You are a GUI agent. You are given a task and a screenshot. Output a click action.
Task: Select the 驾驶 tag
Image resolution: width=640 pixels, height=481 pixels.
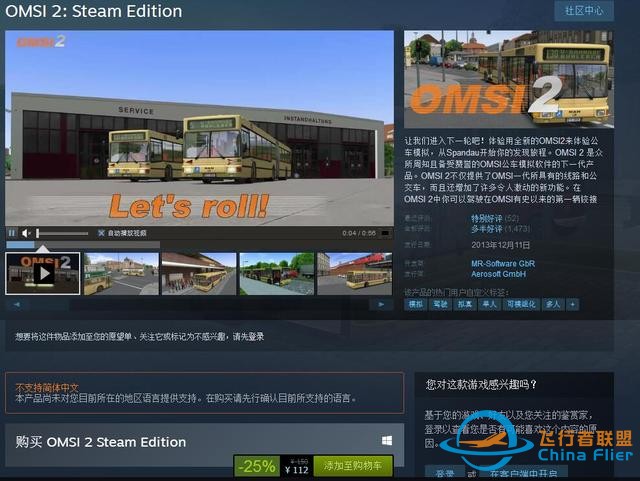[x=440, y=305]
